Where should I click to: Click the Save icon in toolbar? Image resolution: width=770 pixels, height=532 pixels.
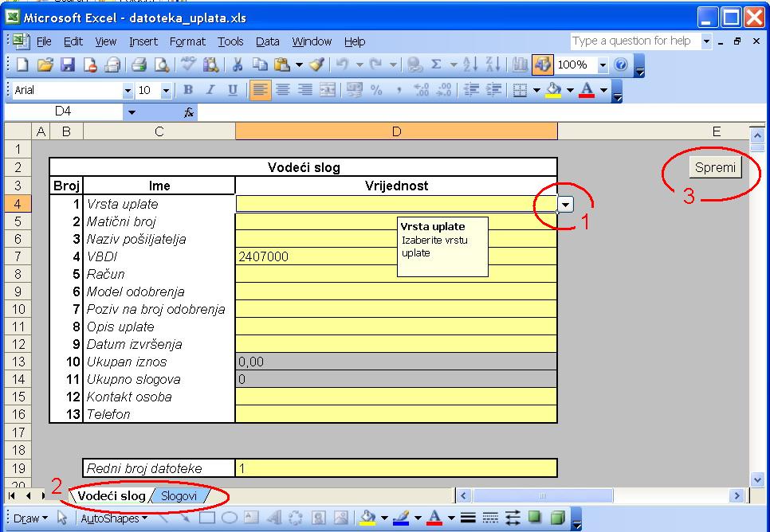point(69,65)
